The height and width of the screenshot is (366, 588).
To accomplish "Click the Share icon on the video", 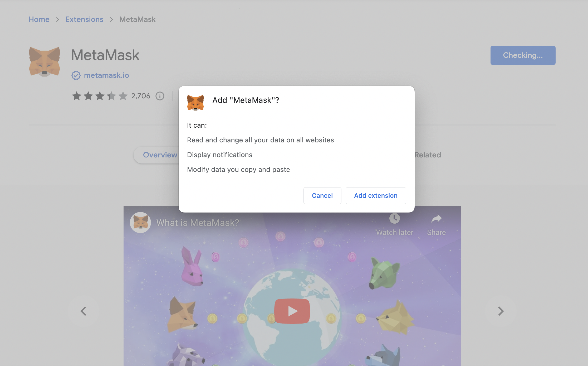I will click(x=436, y=218).
